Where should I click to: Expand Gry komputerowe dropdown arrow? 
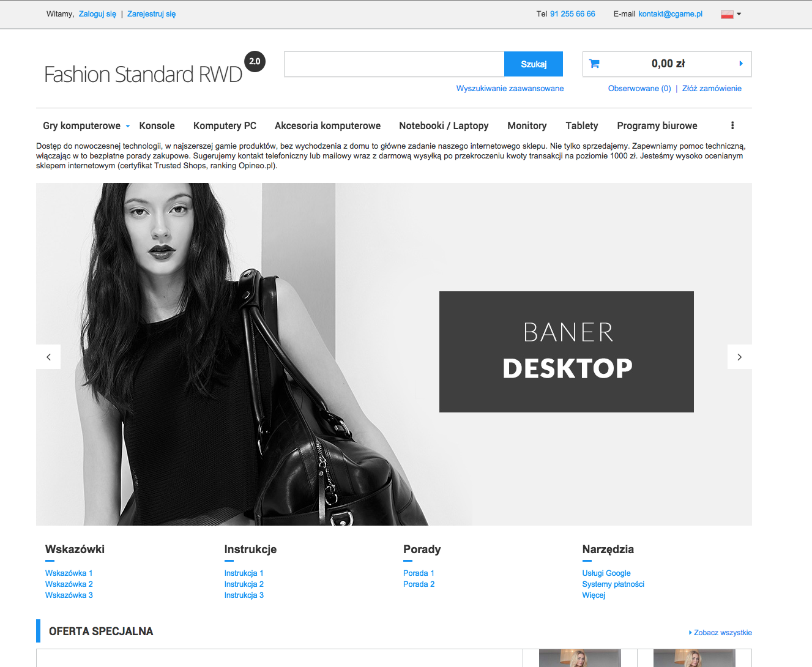[x=128, y=126]
